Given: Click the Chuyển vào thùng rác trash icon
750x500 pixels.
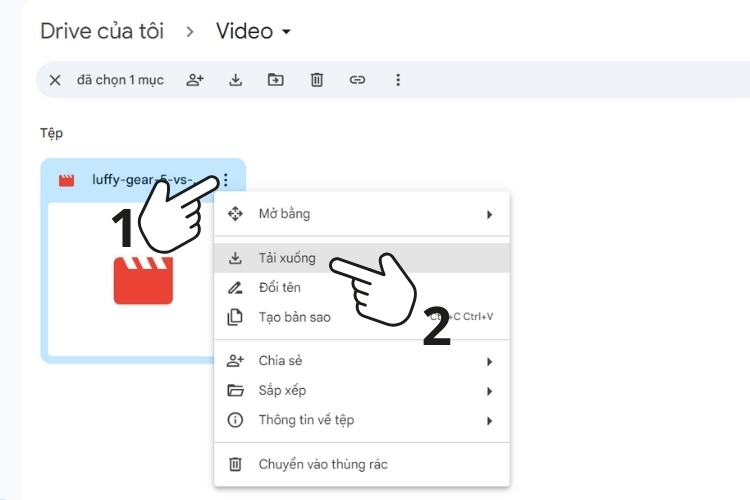Looking at the screenshot, I should [x=235, y=464].
